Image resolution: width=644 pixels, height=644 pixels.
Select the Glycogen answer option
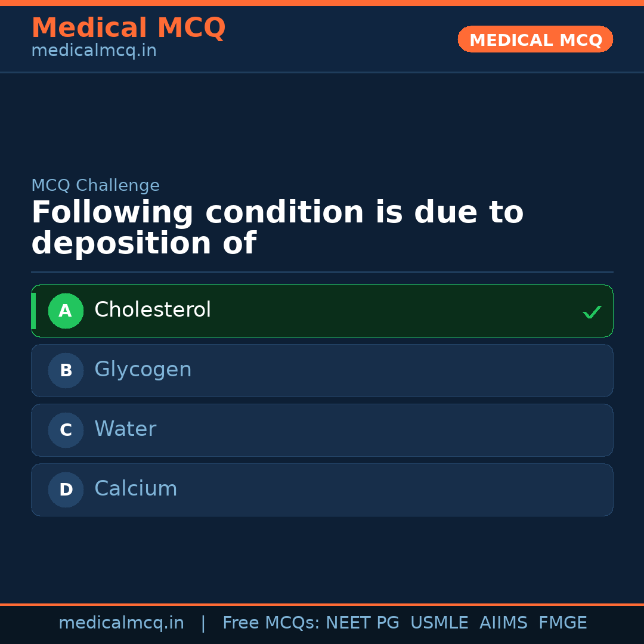pyautogui.click(x=322, y=370)
